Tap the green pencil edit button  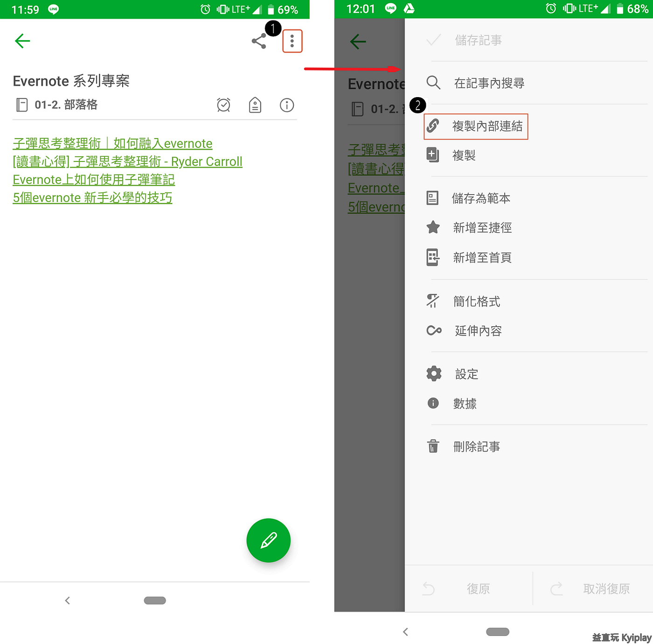tap(269, 540)
